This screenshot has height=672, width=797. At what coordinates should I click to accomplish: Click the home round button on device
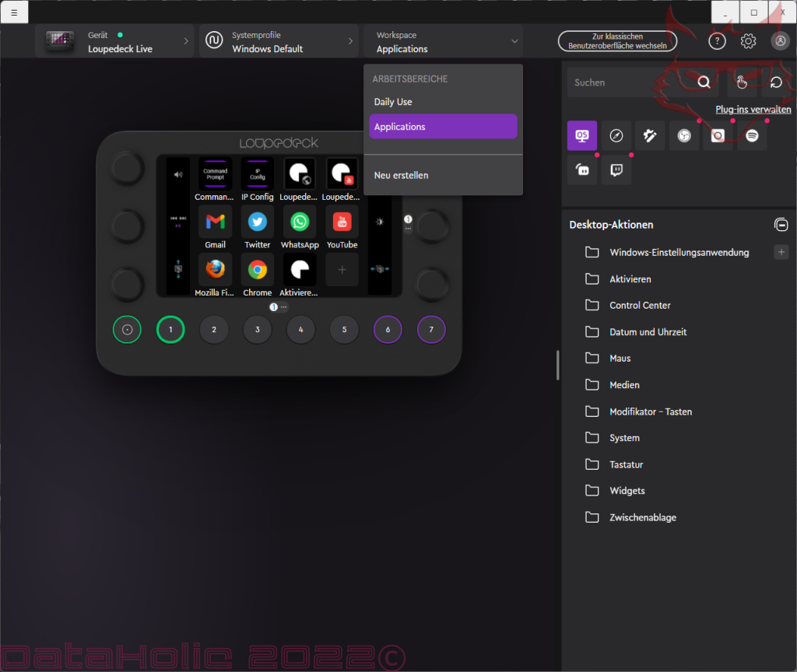click(x=127, y=330)
